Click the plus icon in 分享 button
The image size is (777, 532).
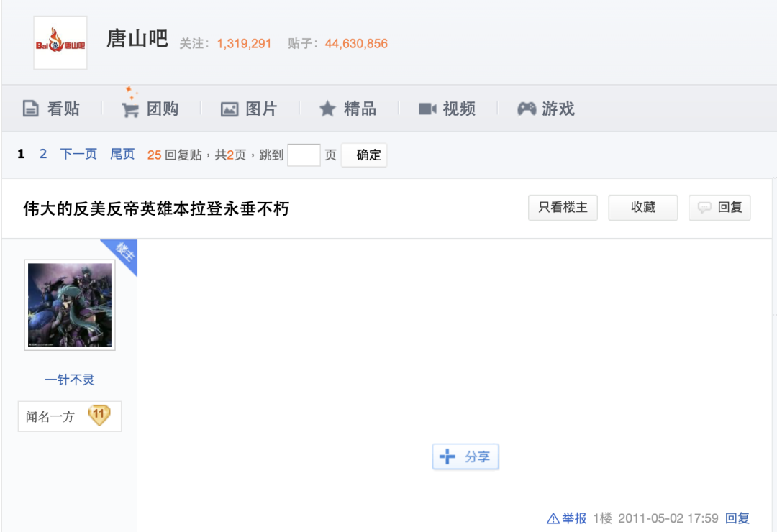[x=447, y=457]
